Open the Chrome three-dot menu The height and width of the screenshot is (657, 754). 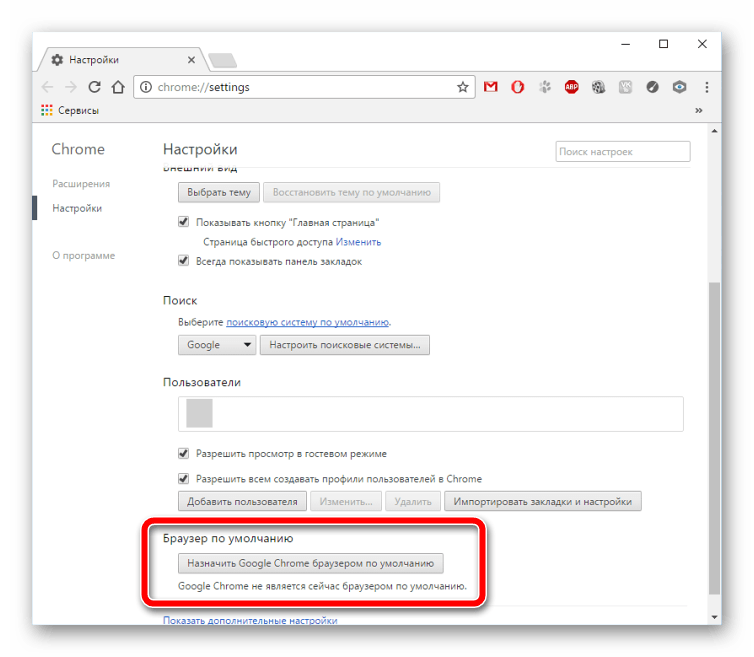point(708,87)
